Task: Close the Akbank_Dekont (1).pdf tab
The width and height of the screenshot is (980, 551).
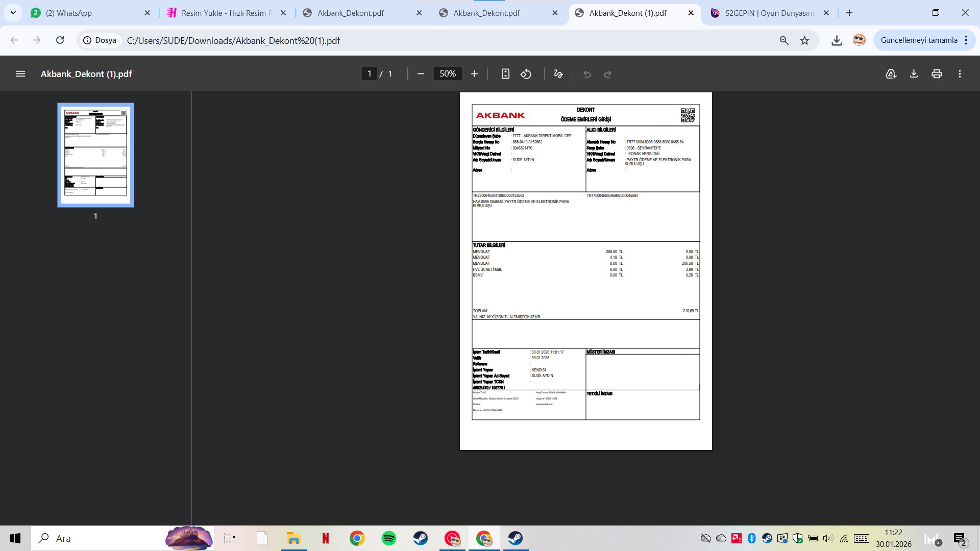Action: tap(691, 13)
